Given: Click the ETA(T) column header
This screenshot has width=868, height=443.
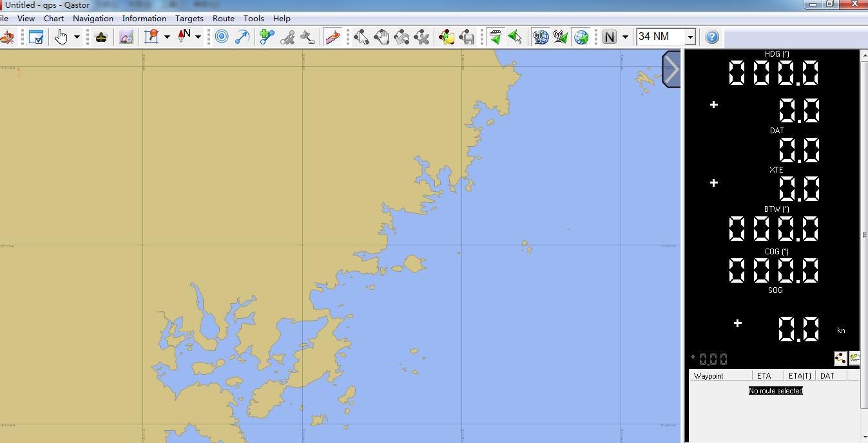Looking at the screenshot, I should tap(799, 375).
